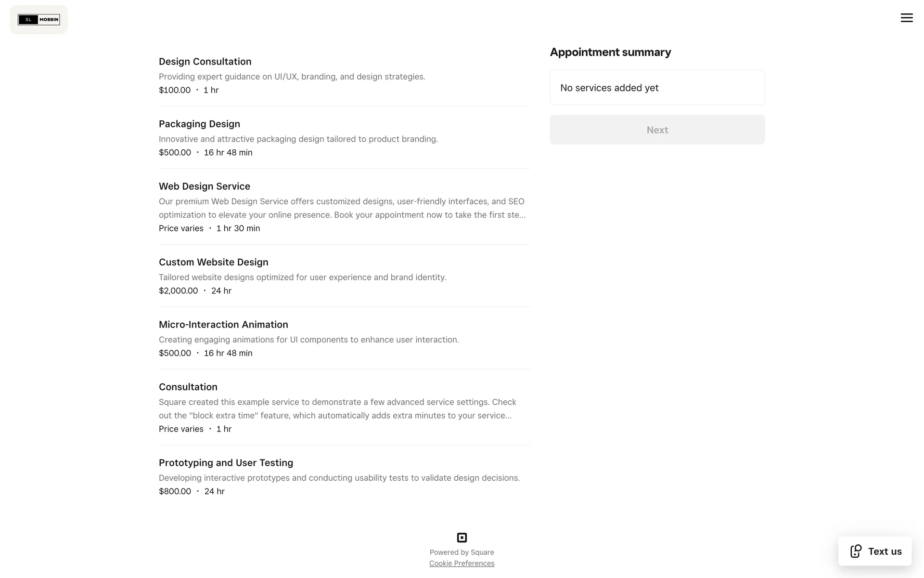The image size is (924, 578).
Task: Click the Text us chat icon
Action: coord(856,552)
